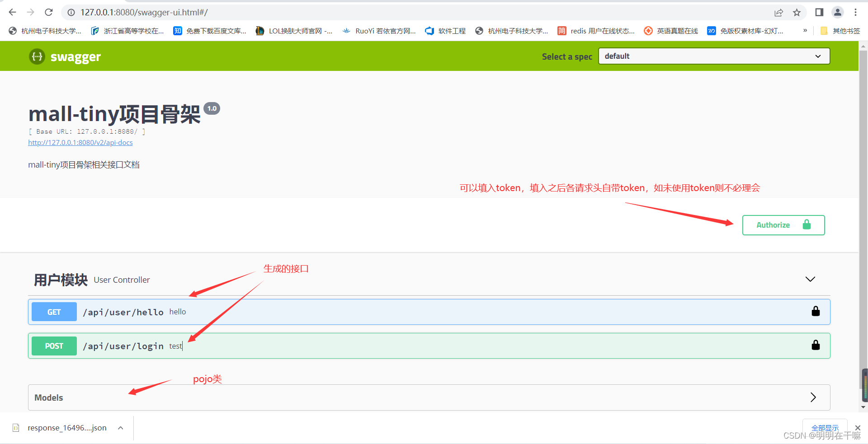Open 英语真题在线 bookmark
Screen dimensions: 868x444
coord(671,31)
